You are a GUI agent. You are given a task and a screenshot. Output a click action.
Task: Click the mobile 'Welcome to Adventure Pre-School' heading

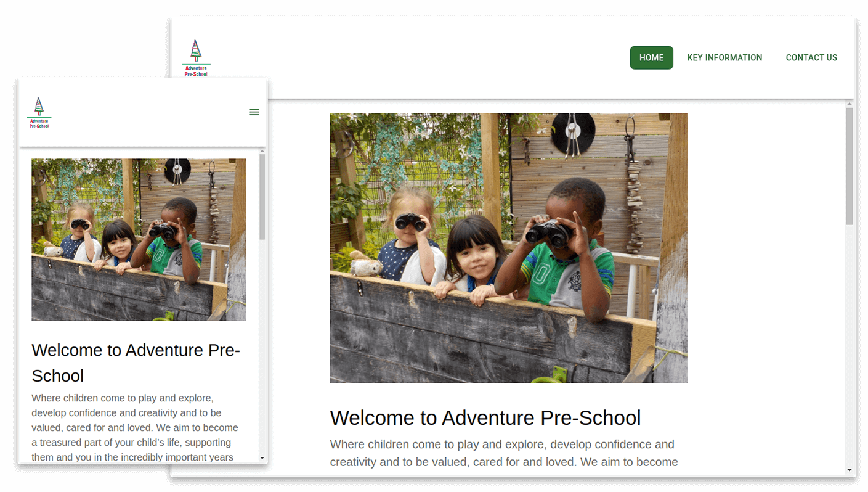coord(136,363)
